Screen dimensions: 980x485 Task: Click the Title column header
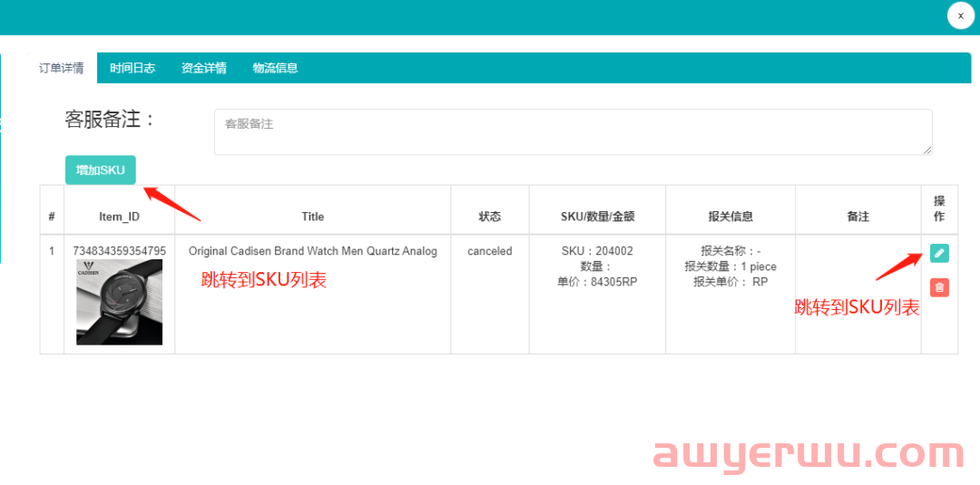(312, 217)
